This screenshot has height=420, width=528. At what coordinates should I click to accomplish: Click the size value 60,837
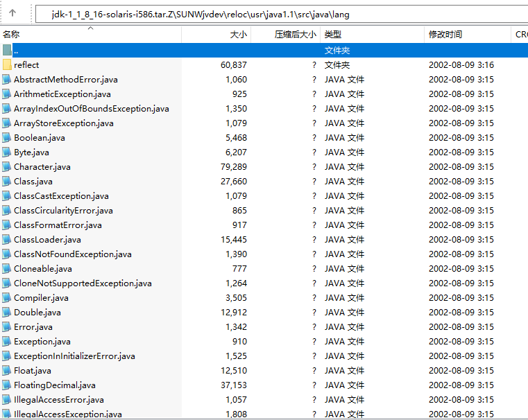pyautogui.click(x=234, y=65)
